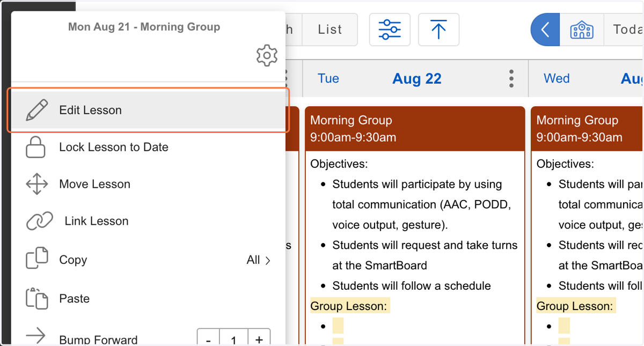Click the pencil icon beside Edit Lesson
This screenshot has width=644, height=346.
36,110
